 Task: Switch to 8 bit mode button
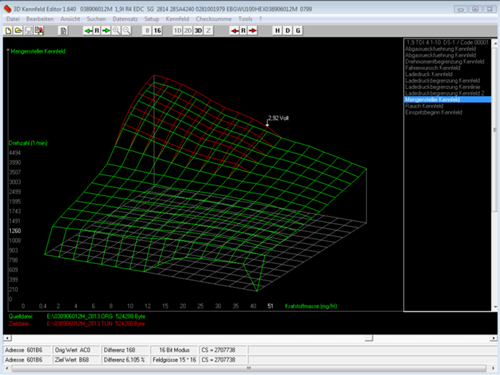coord(147,31)
